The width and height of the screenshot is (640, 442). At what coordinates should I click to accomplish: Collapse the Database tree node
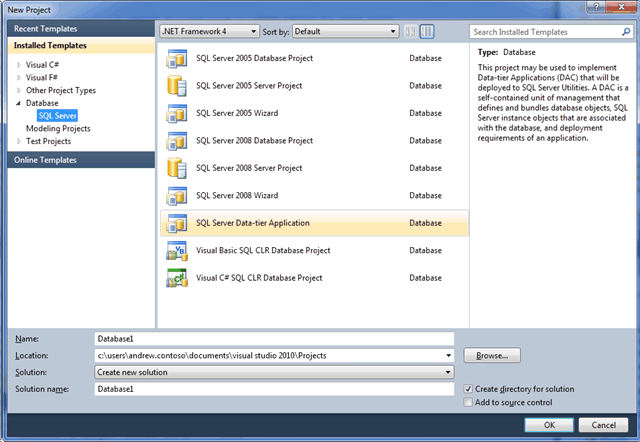coord(18,103)
